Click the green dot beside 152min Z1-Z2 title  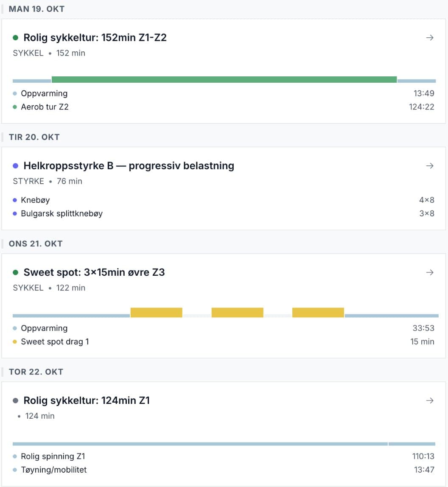tap(16, 38)
